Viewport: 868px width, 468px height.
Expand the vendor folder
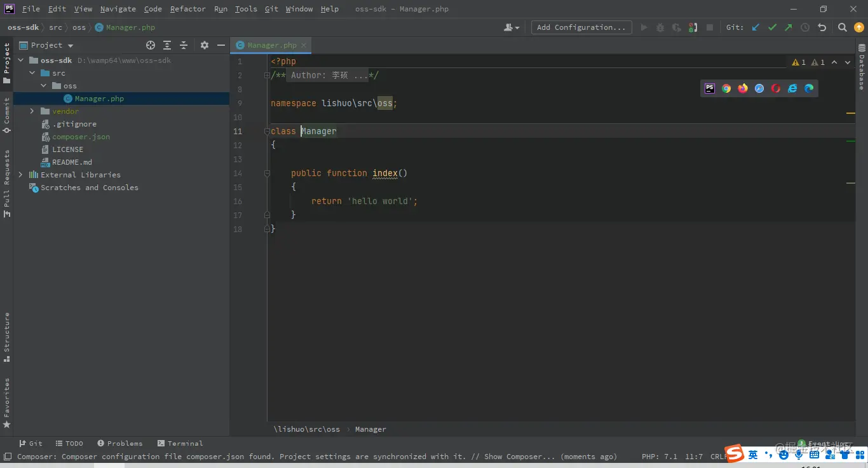point(32,111)
